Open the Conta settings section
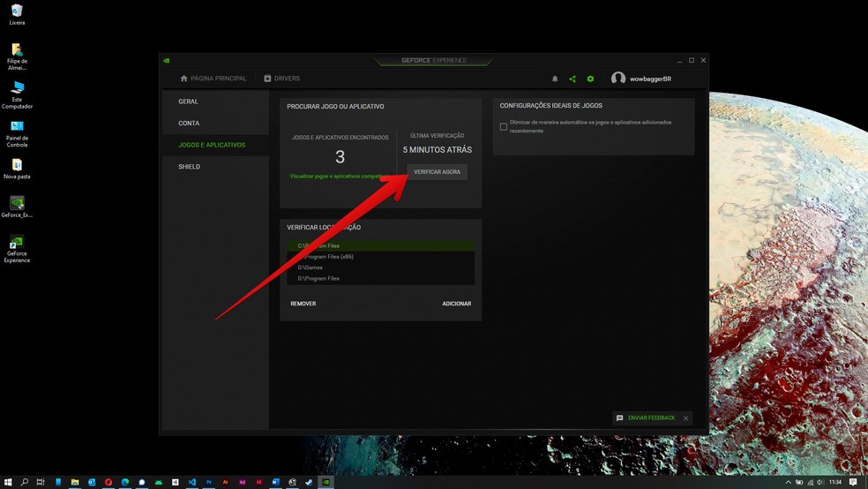 tap(189, 124)
